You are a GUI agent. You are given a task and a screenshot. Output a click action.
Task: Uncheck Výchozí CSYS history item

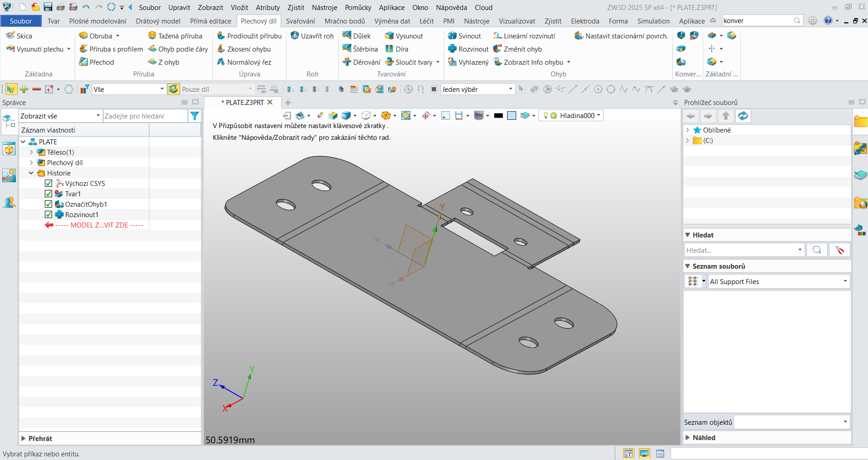coord(48,183)
